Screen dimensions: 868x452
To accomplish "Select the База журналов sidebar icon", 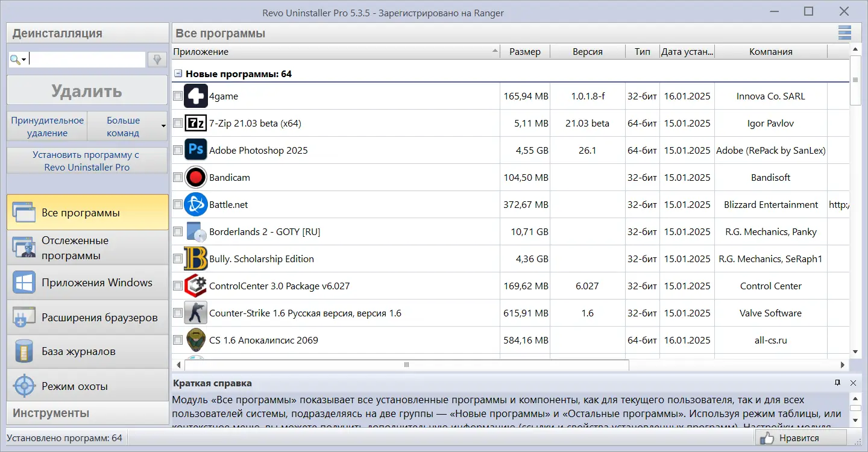I will point(24,351).
